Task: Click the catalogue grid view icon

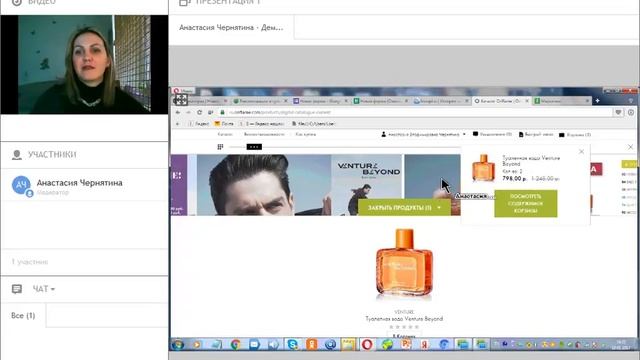Action: coord(220,147)
